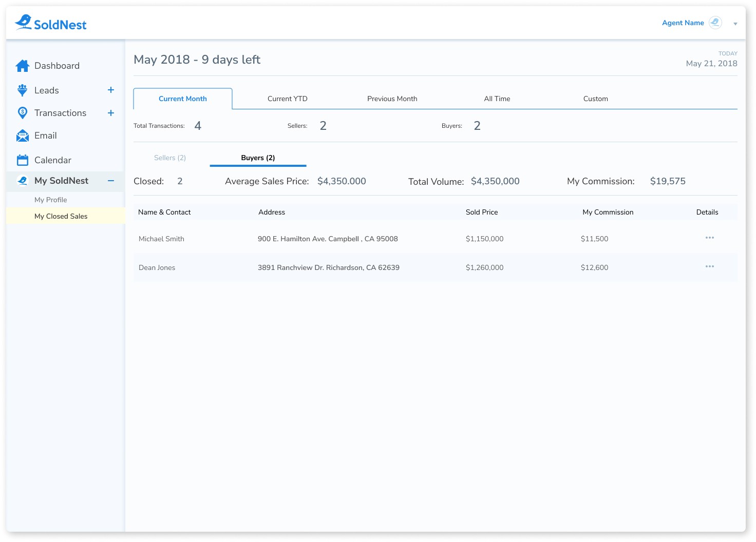This screenshot has width=756, height=542.
Task: Open the Dashboard house icon
Action: [23, 66]
